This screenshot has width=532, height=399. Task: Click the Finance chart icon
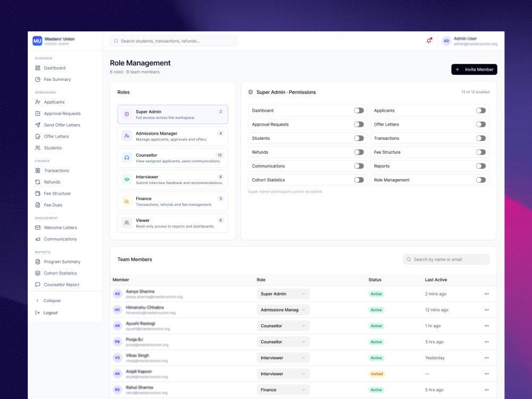(127, 201)
